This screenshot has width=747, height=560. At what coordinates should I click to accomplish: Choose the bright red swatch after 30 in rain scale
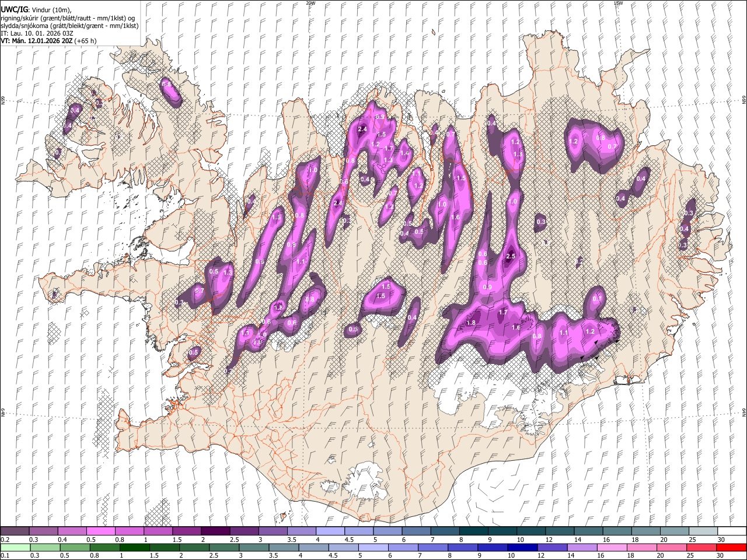point(731,547)
